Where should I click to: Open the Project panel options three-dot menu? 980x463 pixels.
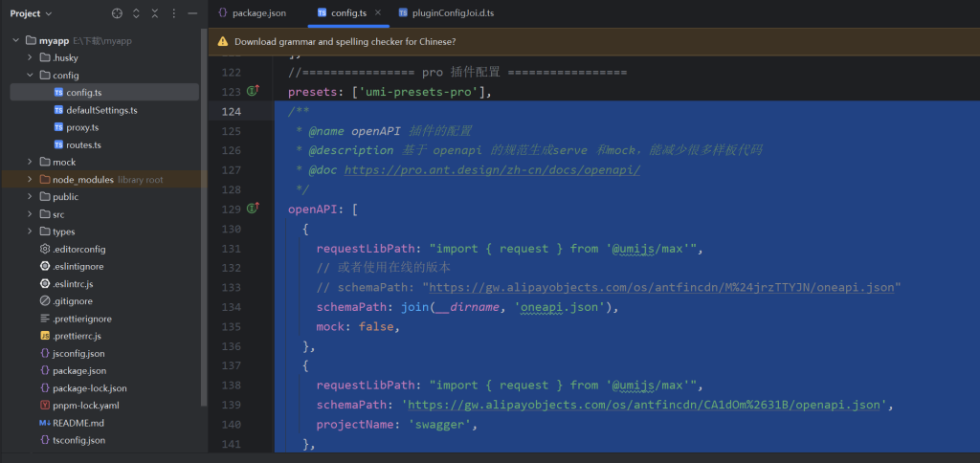(174, 13)
